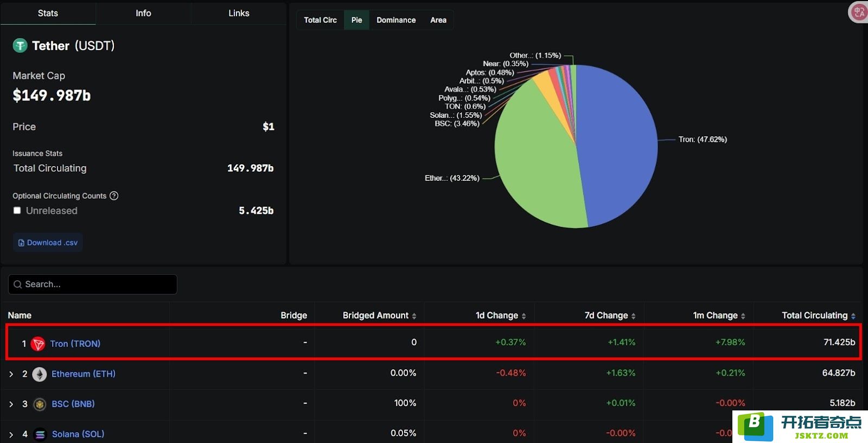This screenshot has width=868, height=443.
Task: Expand the Ethereum (ETH) row
Action: (11, 374)
